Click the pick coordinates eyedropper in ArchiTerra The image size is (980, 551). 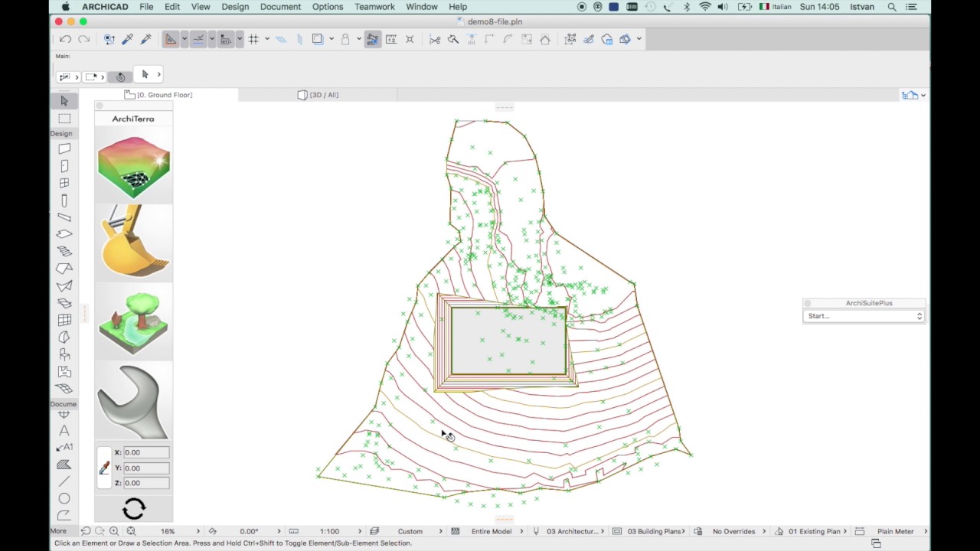(104, 468)
